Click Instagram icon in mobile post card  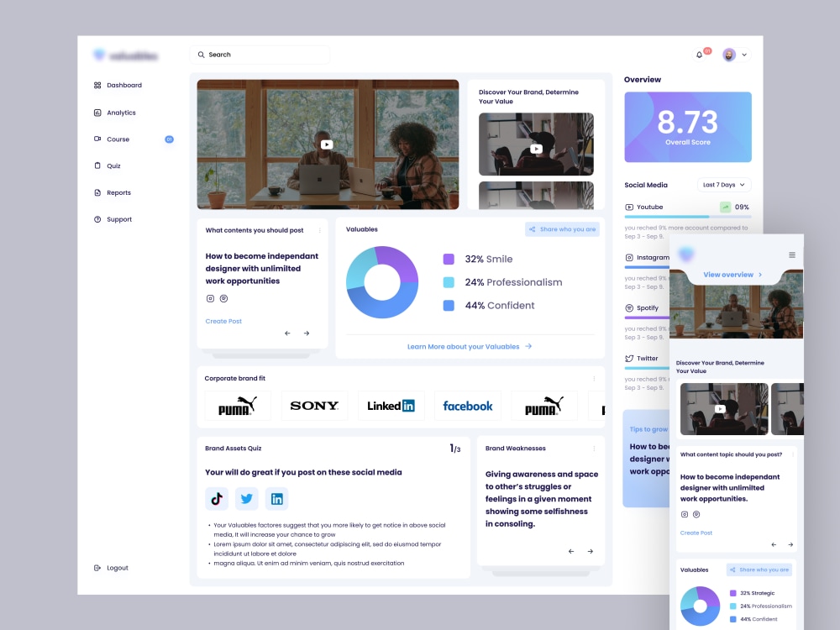(684, 514)
